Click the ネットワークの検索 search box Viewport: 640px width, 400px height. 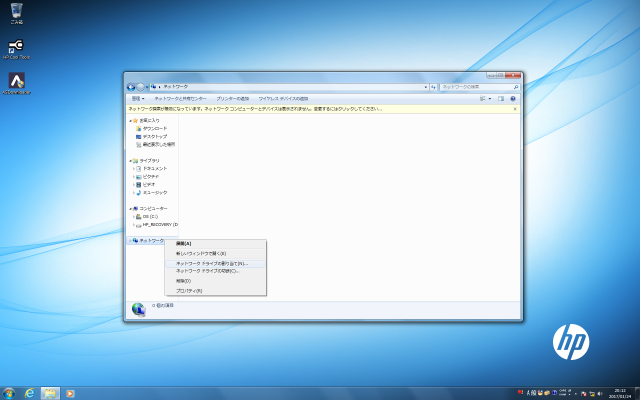tap(480, 87)
